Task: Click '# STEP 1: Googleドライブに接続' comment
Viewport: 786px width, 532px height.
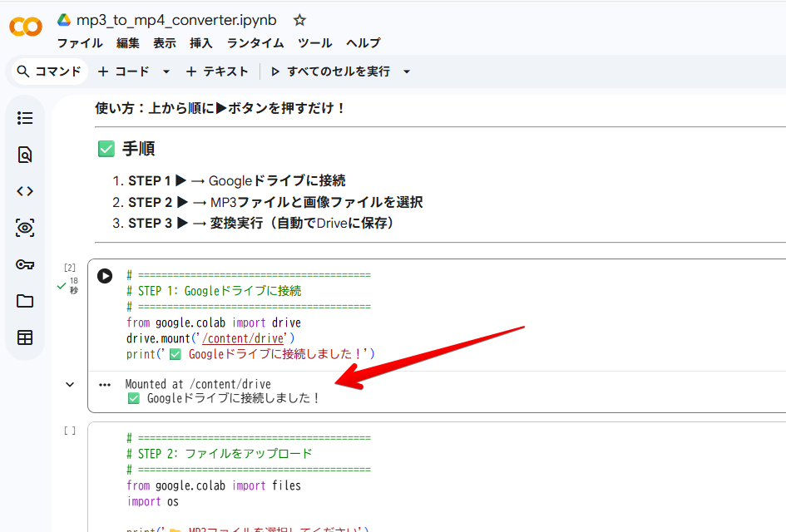Action: tap(214, 291)
